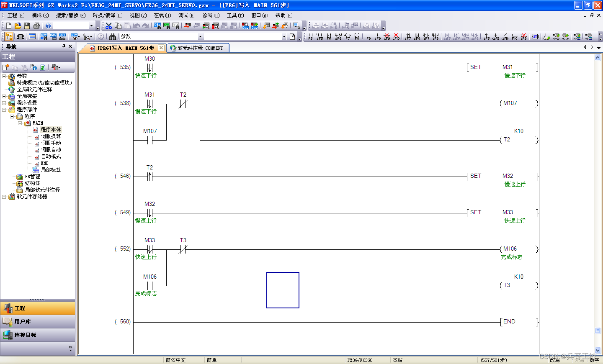Collapse the MAIN program node
Image resolution: width=603 pixels, height=364 pixels.
(x=20, y=123)
